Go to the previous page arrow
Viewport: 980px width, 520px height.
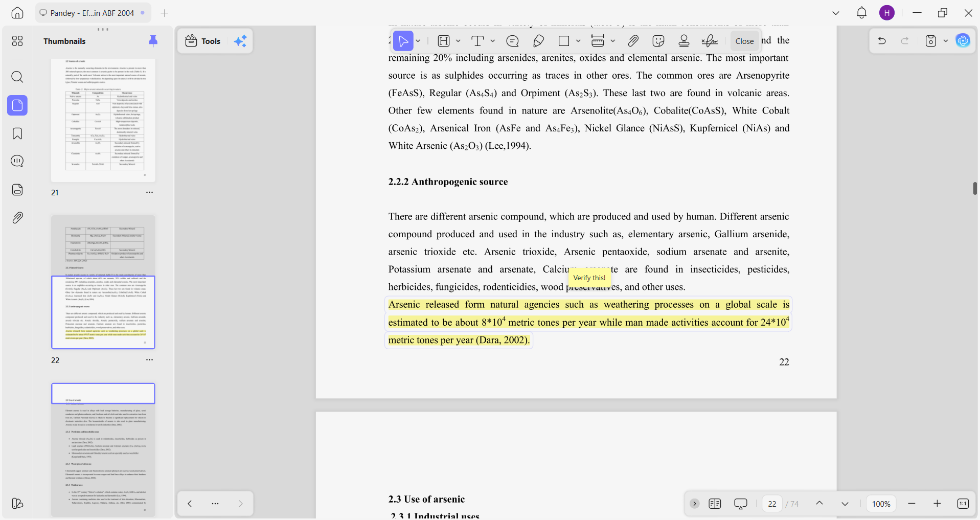pyautogui.click(x=819, y=504)
